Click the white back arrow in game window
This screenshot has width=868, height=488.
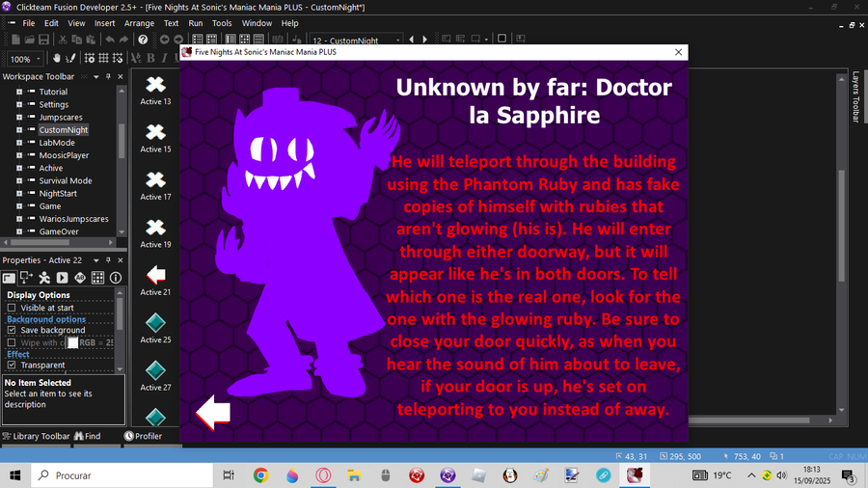[213, 413]
